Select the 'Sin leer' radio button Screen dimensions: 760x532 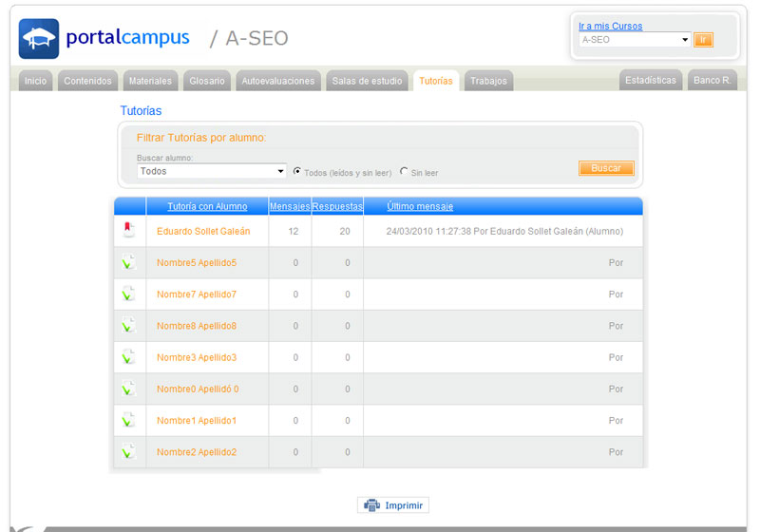coord(404,172)
